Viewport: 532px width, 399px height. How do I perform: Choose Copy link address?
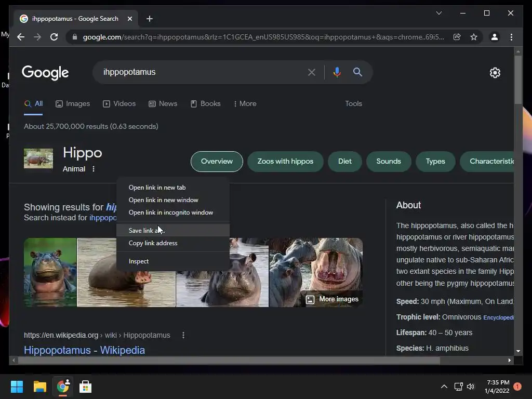(173, 243)
